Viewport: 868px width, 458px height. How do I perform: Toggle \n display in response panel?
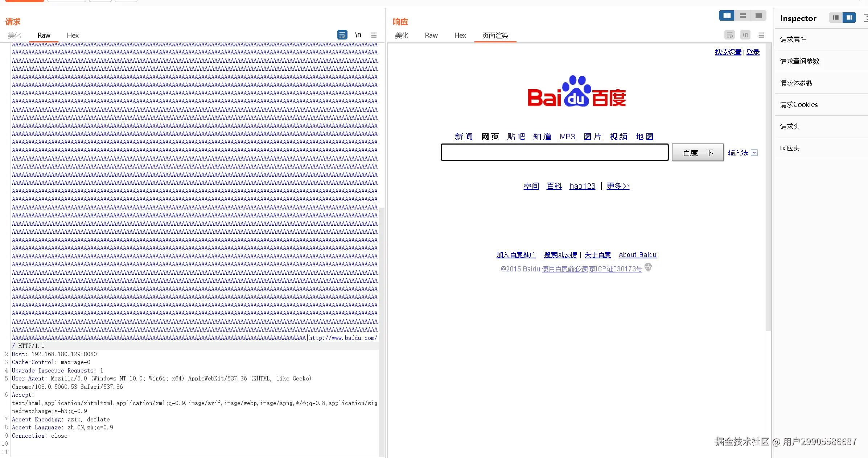745,35
